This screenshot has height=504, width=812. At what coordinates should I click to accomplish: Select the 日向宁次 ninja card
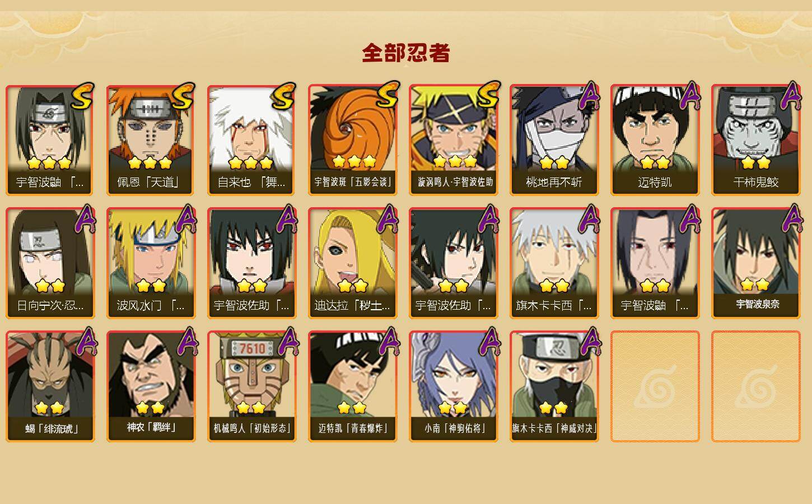(x=50, y=263)
